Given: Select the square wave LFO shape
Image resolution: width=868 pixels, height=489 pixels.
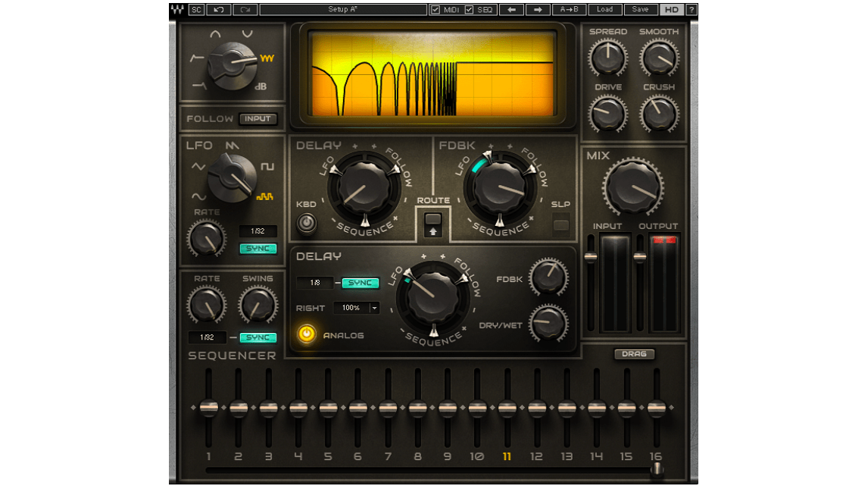Looking at the screenshot, I should tap(267, 167).
